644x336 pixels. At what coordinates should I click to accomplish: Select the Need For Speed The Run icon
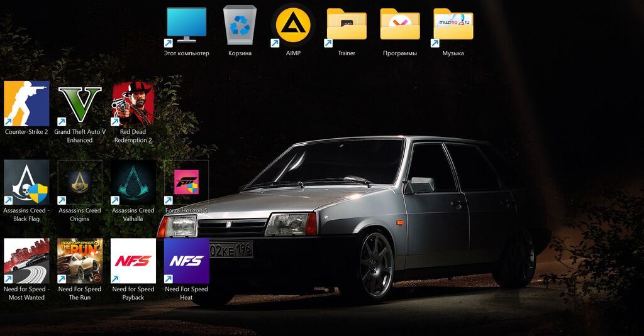[80, 261]
